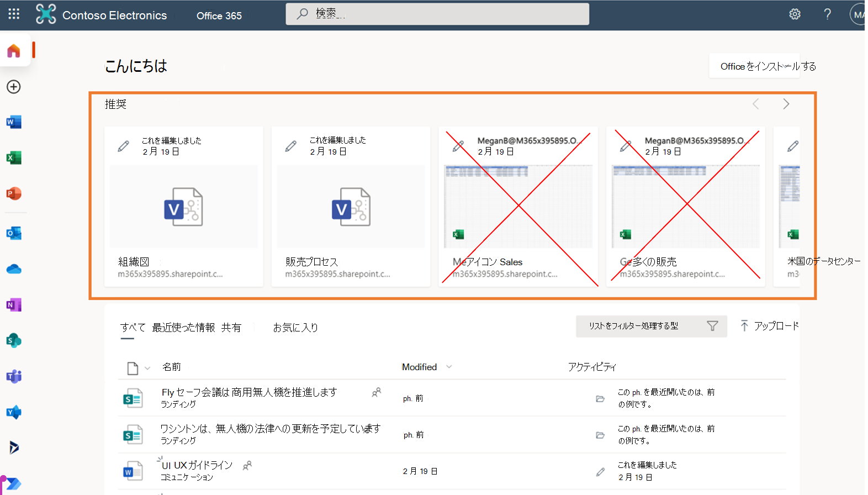Click Word file icon of UI UX row

point(133,471)
